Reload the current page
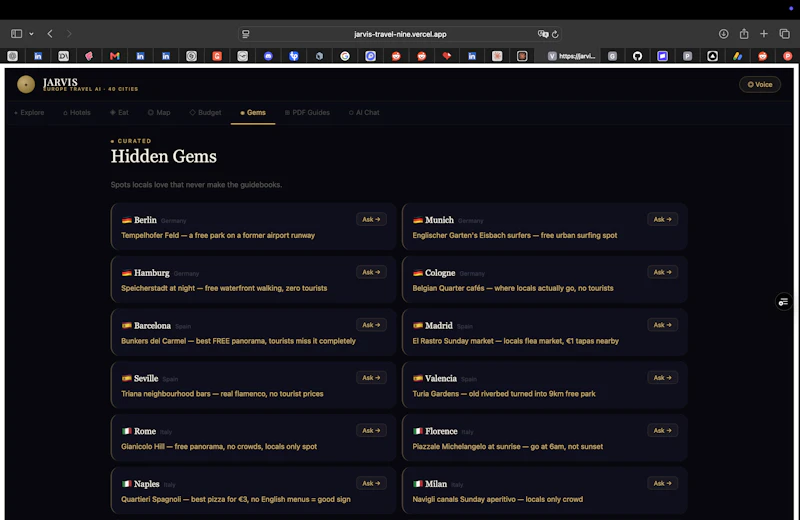 555,34
